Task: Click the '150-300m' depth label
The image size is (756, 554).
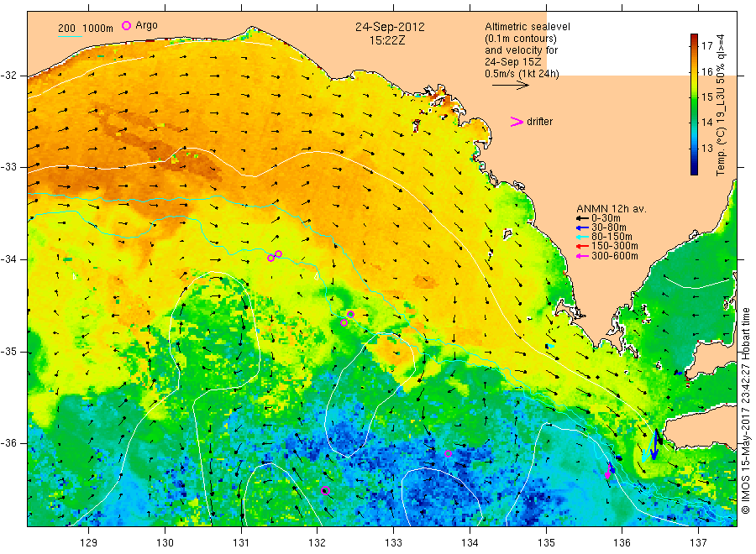Action: point(614,246)
